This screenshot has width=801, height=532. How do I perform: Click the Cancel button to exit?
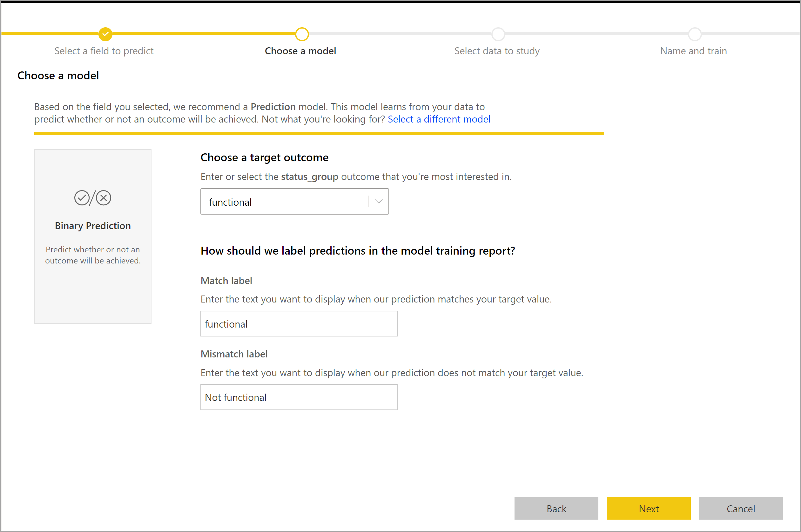pyautogui.click(x=742, y=508)
